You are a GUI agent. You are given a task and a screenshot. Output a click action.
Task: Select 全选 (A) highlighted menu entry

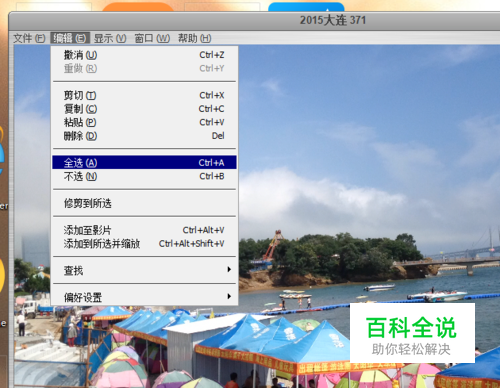point(144,163)
